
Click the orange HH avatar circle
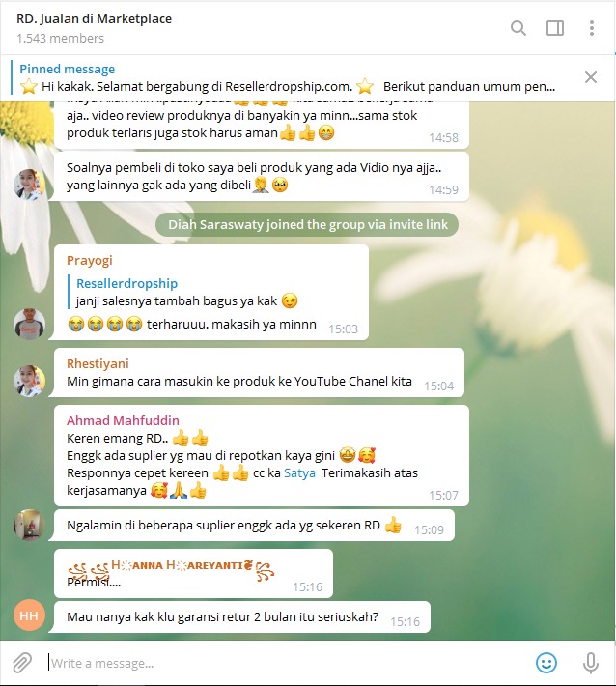coord(29,616)
